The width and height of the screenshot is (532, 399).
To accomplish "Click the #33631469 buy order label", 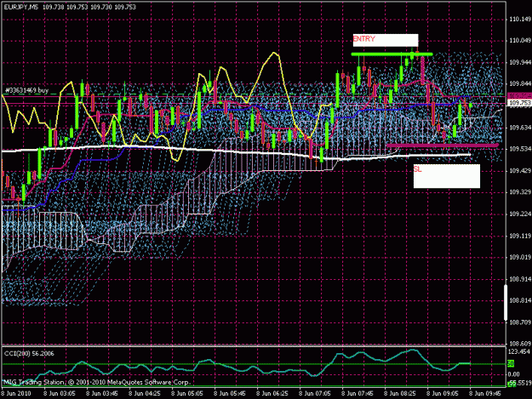I will (26, 90).
